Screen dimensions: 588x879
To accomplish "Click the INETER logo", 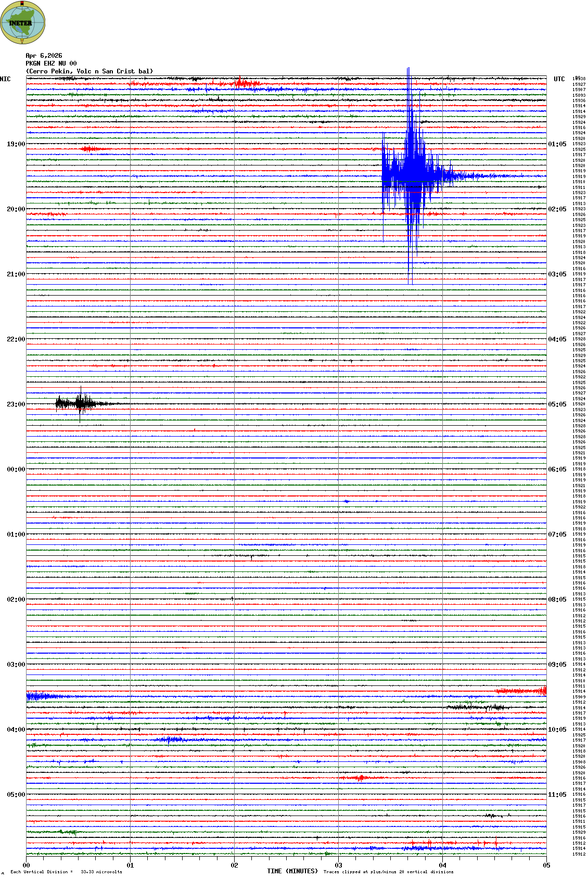I will coord(23,22).
